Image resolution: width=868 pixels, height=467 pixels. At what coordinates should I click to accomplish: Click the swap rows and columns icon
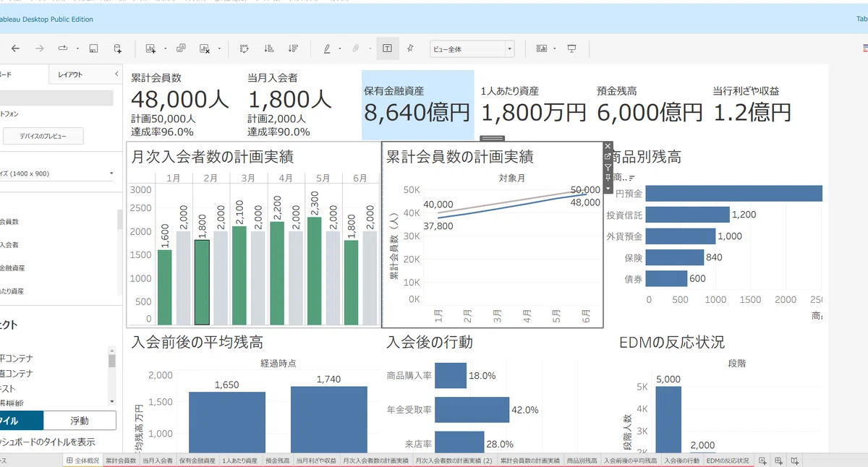[x=244, y=48]
